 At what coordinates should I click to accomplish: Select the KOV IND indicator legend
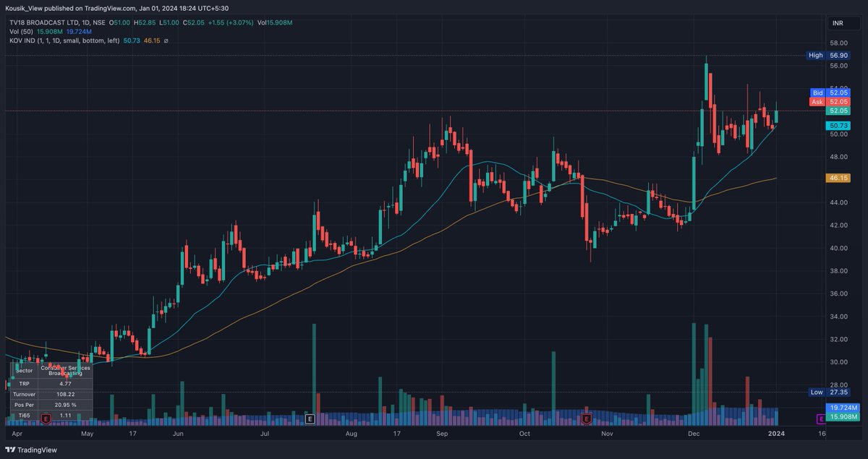(64, 41)
